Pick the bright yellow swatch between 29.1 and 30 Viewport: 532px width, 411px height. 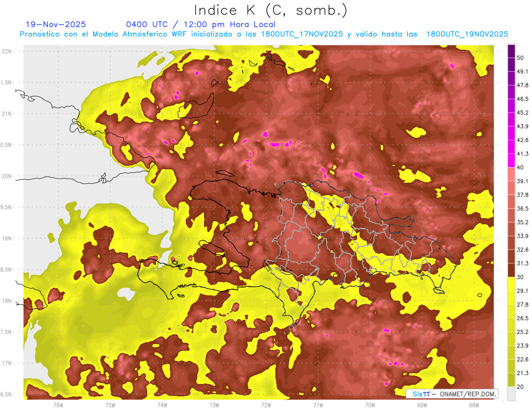click(x=511, y=284)
